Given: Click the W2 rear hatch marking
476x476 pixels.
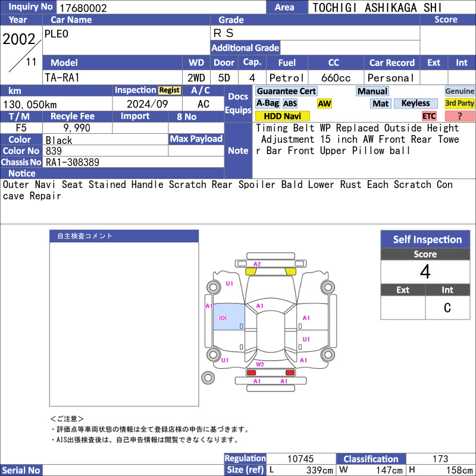Looking at the screenshot, I should click(260, 364).
